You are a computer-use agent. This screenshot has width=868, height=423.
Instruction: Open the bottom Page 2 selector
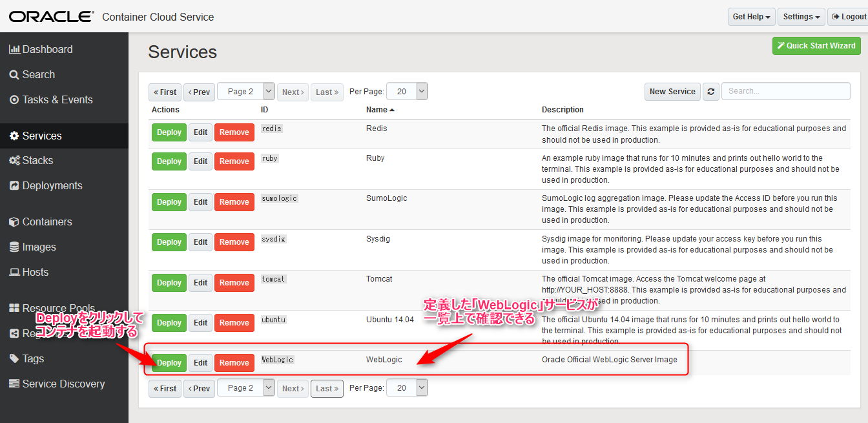click(246, 388)
